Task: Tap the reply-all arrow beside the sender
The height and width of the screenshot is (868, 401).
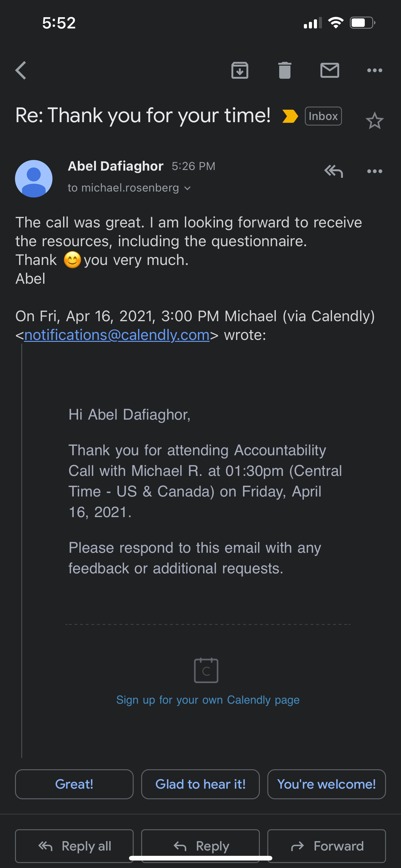Action: point(334,171)
